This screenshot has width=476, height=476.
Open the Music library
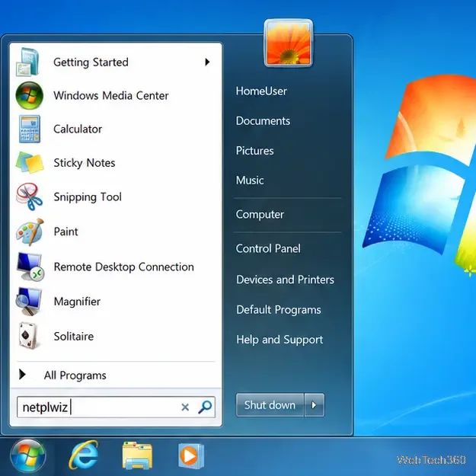[250, 180]
